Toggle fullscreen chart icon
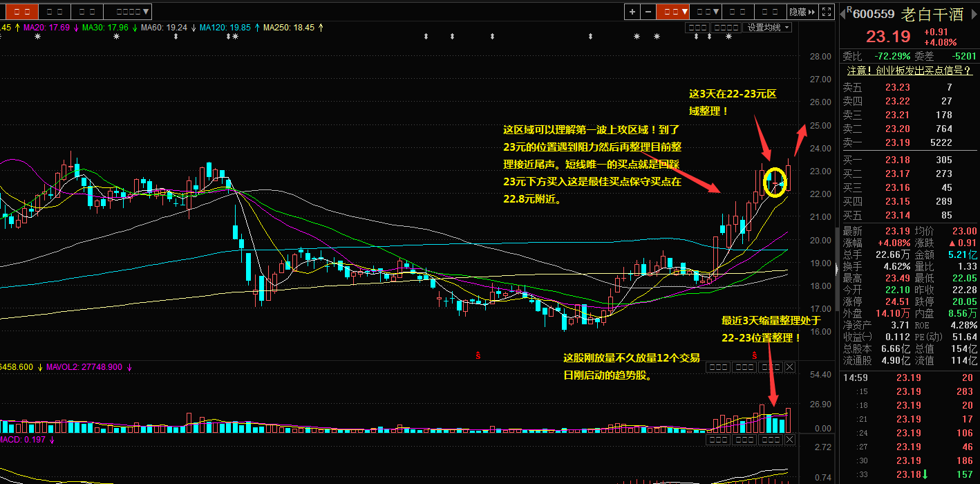 (827, 12)
